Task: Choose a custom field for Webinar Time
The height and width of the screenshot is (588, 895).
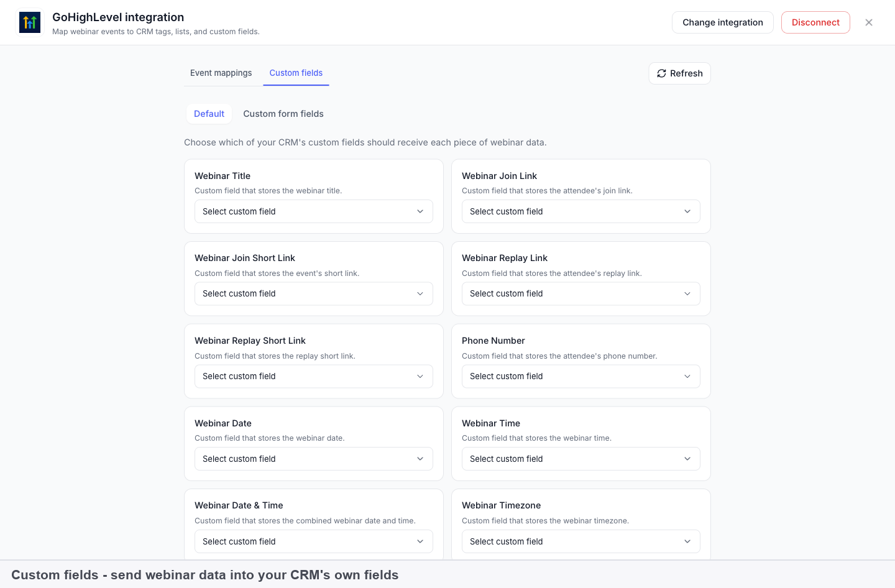Action: coord(581,459)
